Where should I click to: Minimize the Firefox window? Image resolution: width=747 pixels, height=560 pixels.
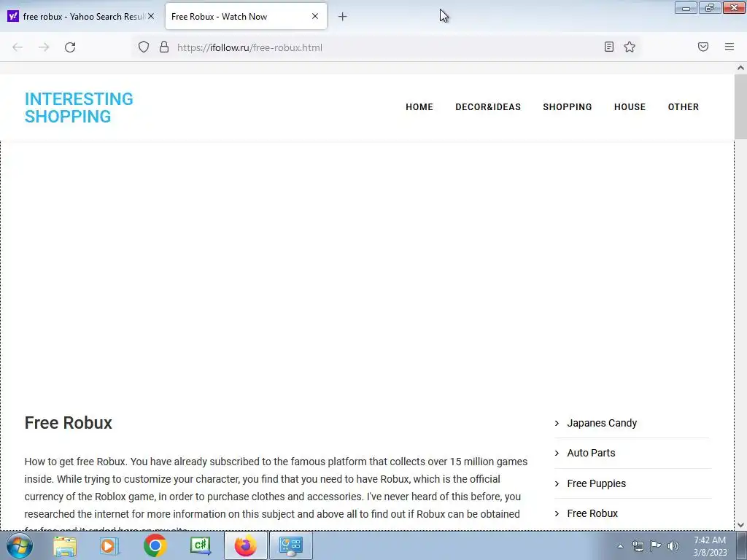[x=686, y=7]
